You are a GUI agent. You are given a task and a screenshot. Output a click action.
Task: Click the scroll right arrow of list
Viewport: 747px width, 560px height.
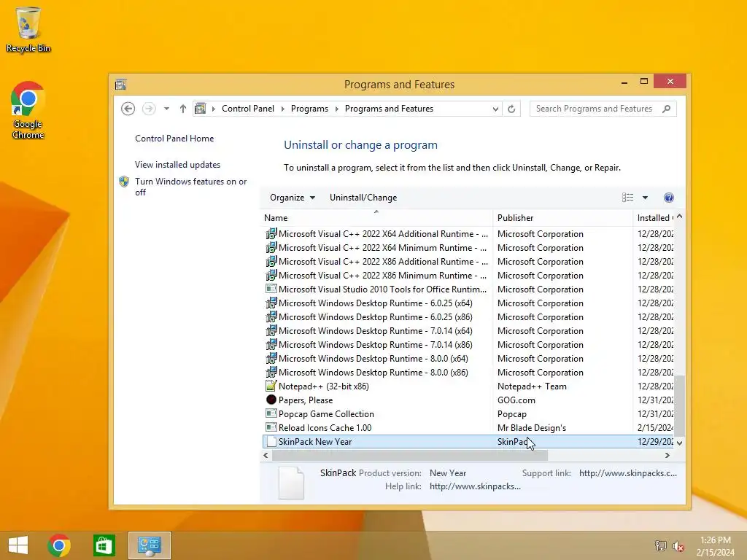[x=667, y=455]
